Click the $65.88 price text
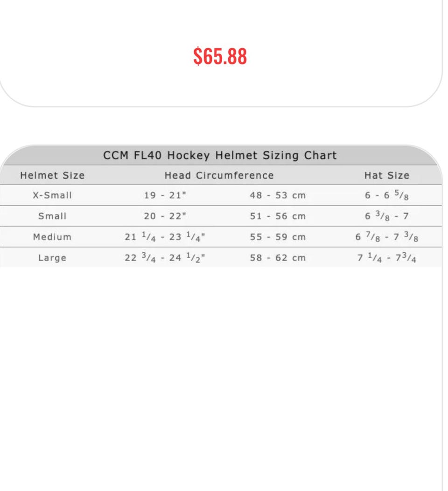448x491 pixels. click(x=220, y=56)
